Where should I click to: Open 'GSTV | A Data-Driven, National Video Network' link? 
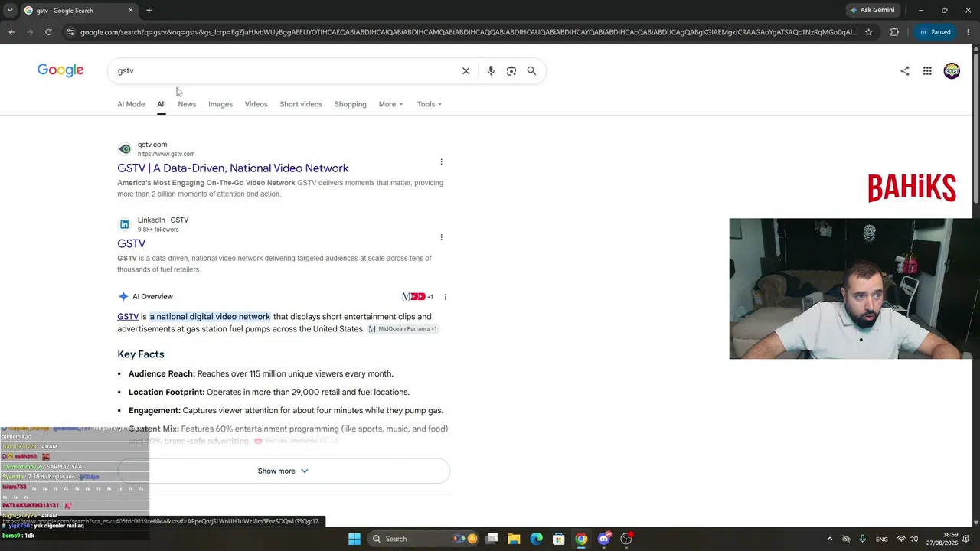click(233, 168)
